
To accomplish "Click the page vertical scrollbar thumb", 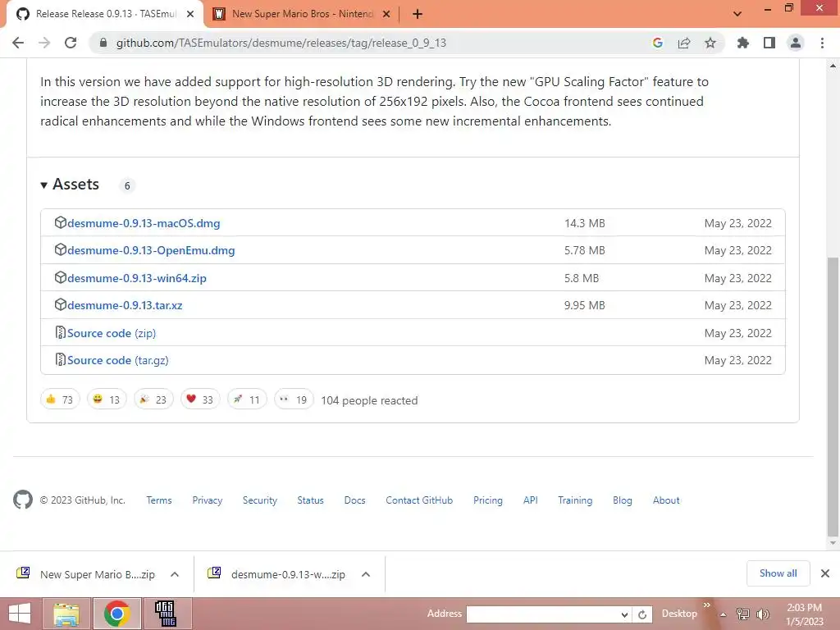I will [x=833, y=396].
